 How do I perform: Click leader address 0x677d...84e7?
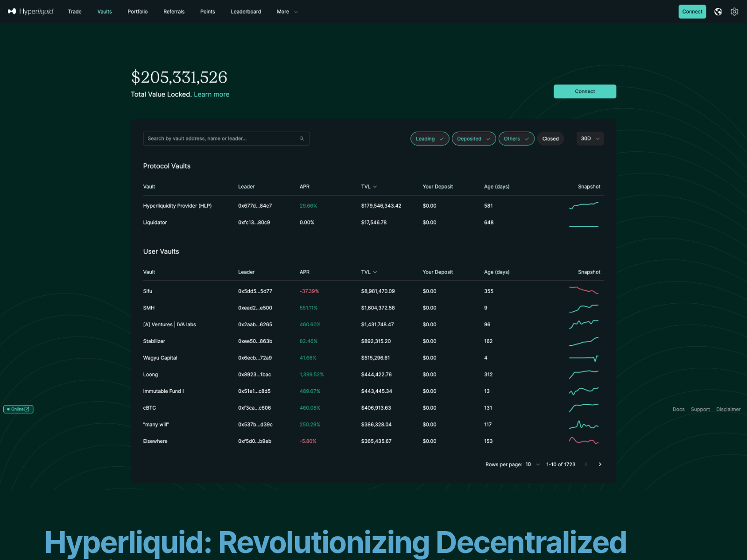coord(255,206)
